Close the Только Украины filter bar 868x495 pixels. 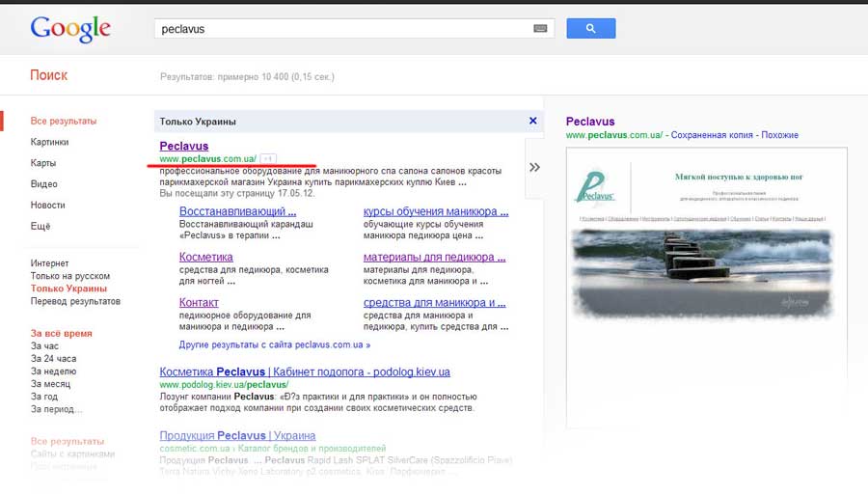532,121
